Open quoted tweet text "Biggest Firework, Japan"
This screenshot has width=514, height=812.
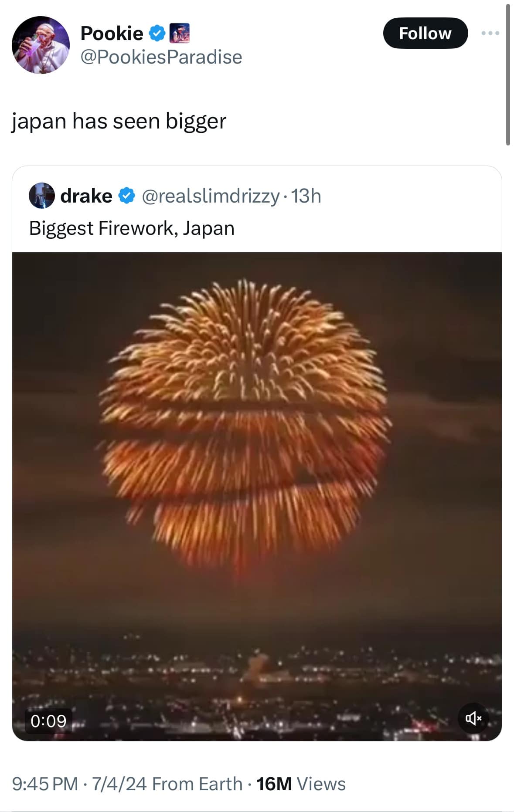pos(132,228)
